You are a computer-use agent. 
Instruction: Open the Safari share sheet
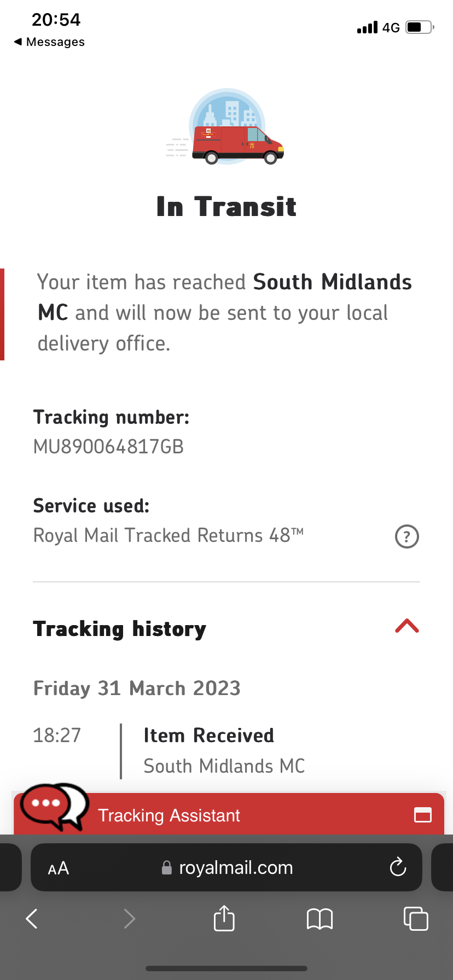(224, 918)
